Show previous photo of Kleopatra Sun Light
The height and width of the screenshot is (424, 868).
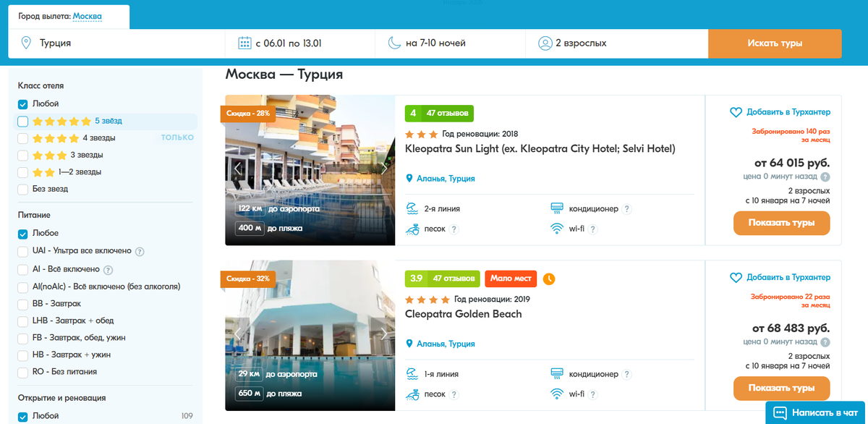pyautogui.click(x=237, y=168)
